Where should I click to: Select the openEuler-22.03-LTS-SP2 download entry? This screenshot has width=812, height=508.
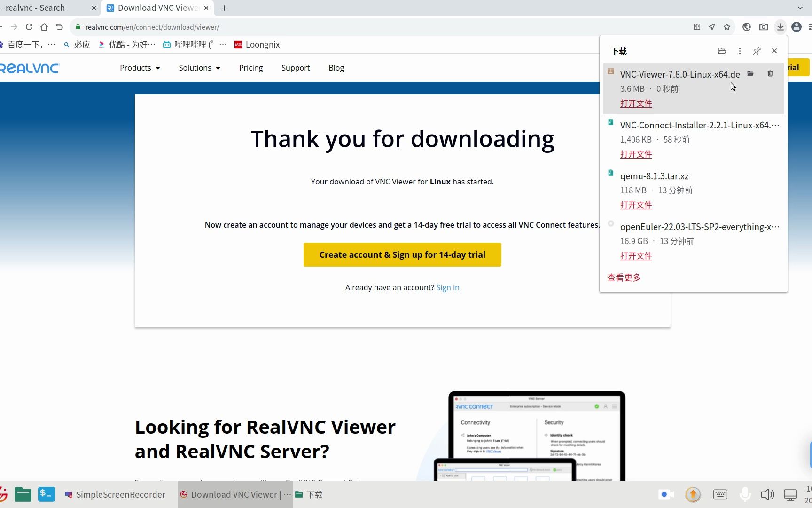click(694, 241)
